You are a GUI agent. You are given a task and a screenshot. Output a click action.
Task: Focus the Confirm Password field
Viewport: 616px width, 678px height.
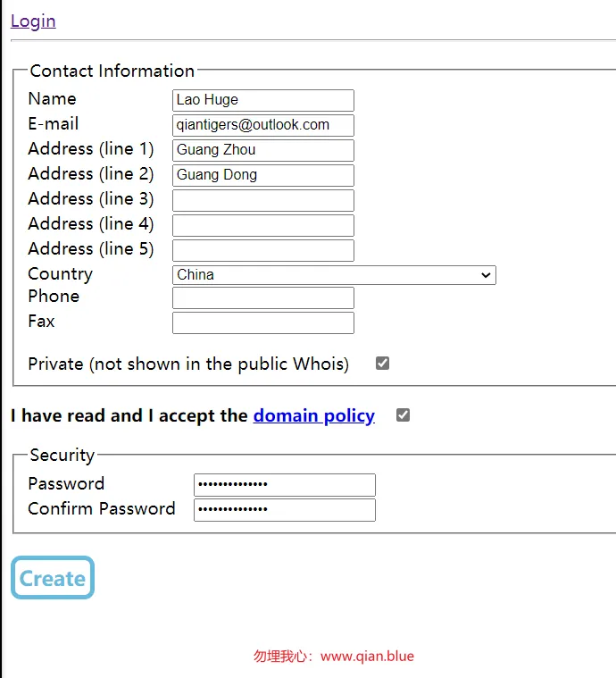coord(285,510)
